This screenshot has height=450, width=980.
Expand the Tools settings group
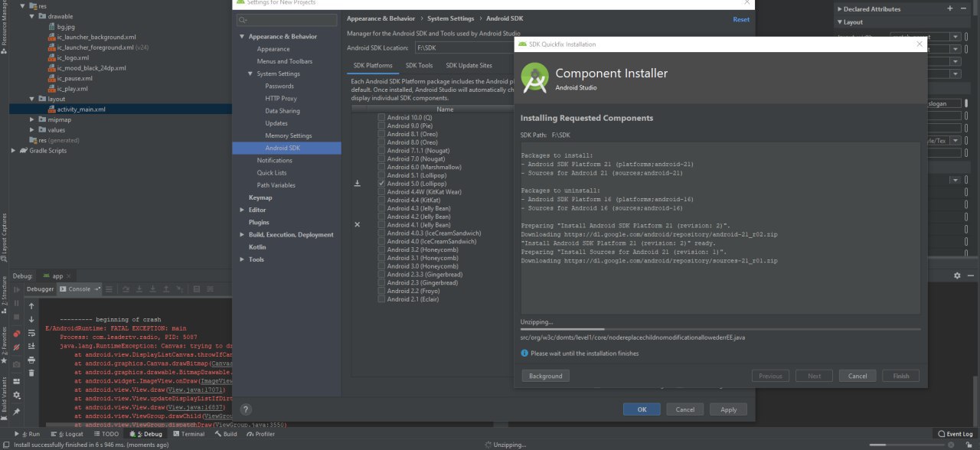[242, 259]
